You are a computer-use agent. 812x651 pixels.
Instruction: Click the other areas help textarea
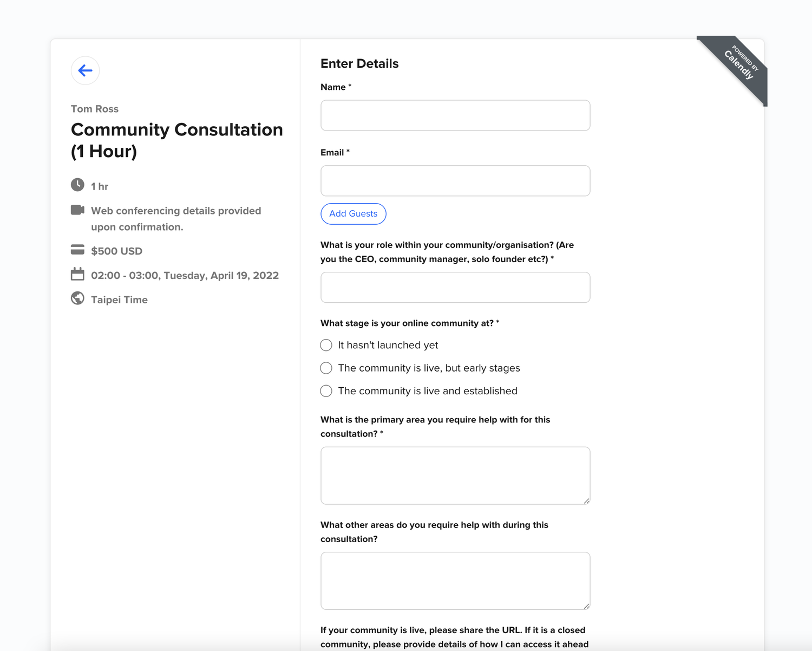click(x=455, y=581)
